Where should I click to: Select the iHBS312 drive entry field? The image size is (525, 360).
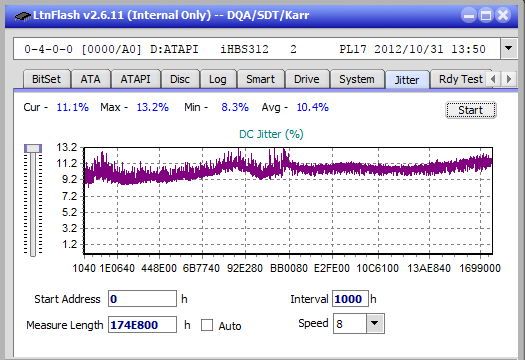click(x=257, y=49)
